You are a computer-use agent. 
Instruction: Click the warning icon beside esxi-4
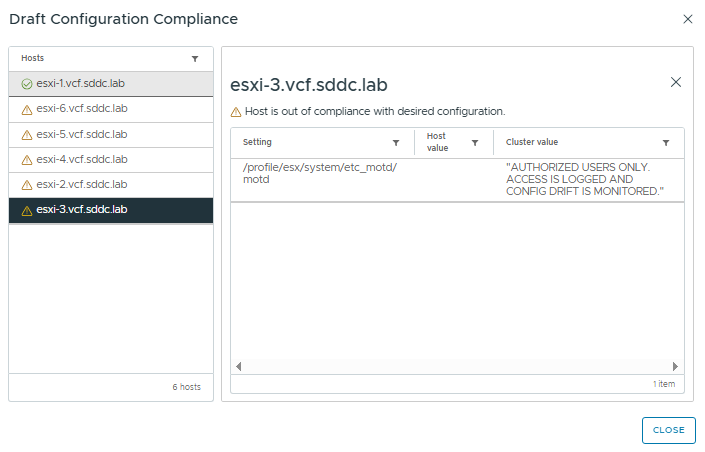pyautogui.click(x=27, y=159)
